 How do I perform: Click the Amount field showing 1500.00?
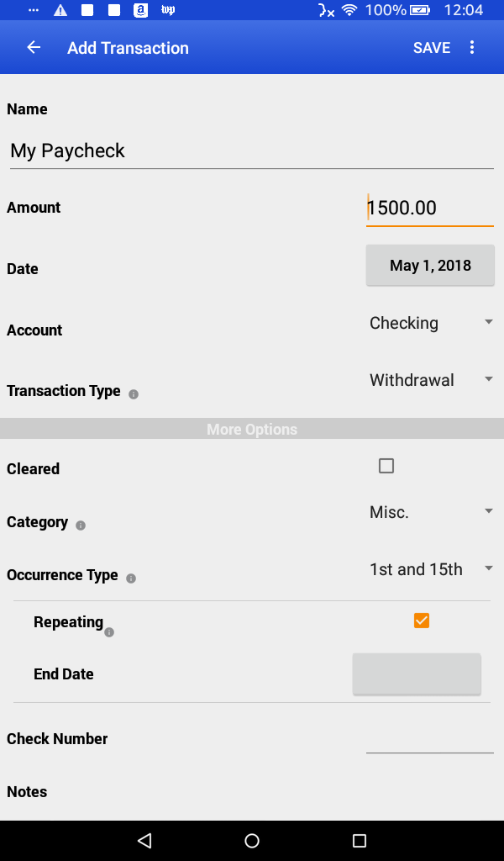tap(429, 207)
